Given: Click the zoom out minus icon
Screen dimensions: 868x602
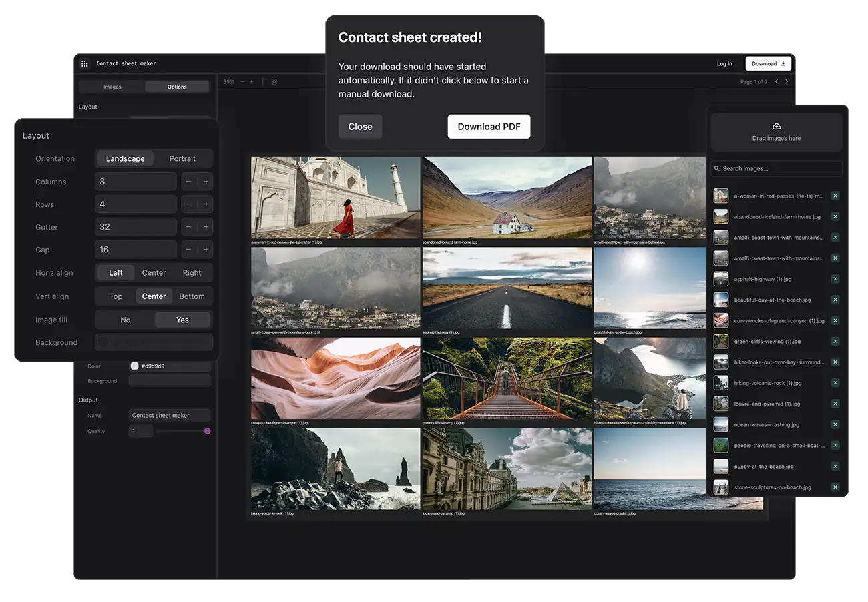Looking at the screenshot, I should click(242, 82).
